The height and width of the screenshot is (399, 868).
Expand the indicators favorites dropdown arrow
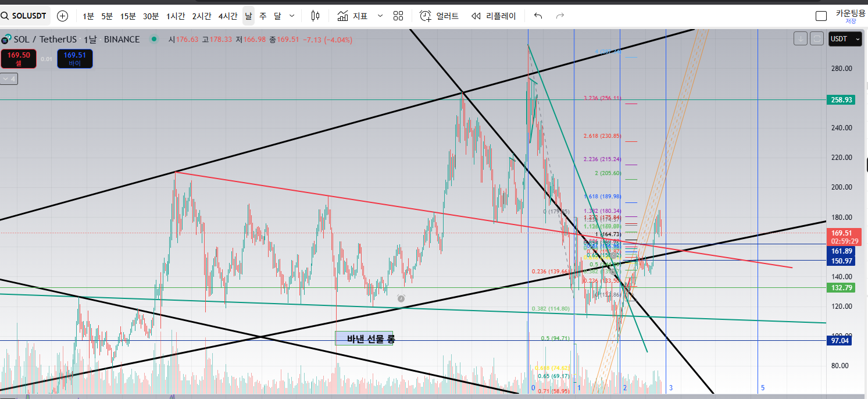pyautogui.click(x=380, y=16)
